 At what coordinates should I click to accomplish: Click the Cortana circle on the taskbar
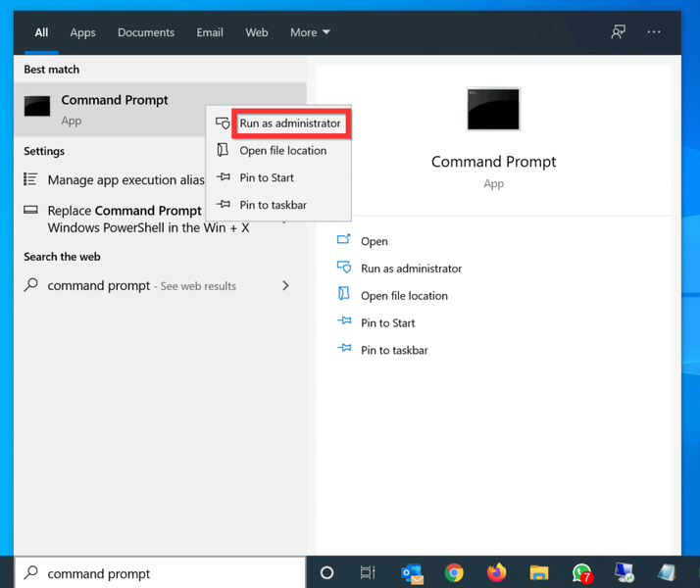pyautogui.click(x=326, y=572)
